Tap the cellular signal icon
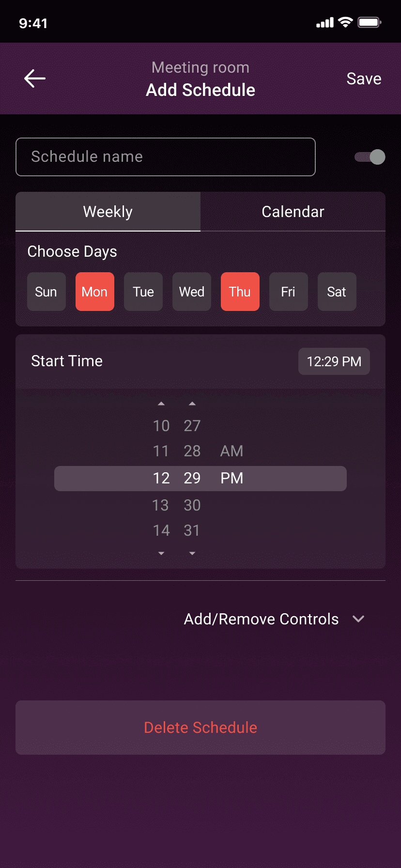 [325, 23]
